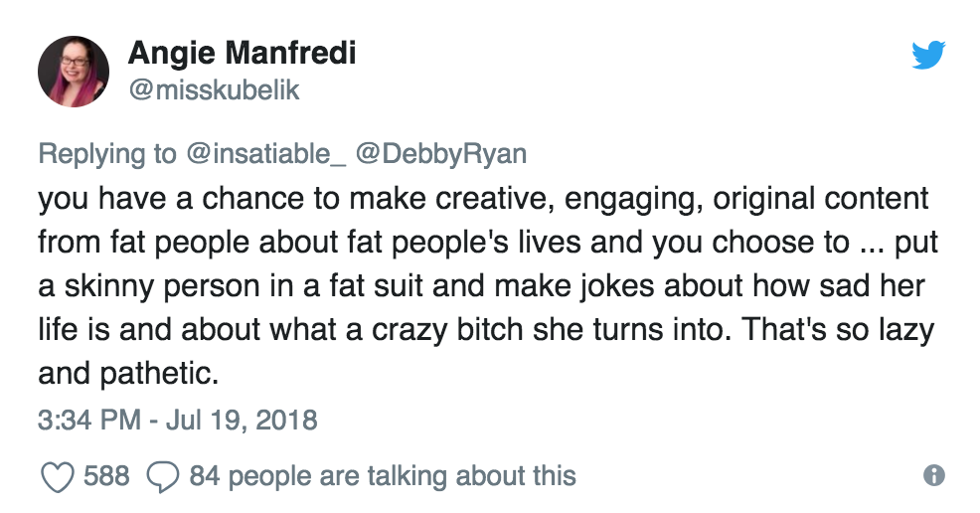Open the Twitter info circle icon

pyautogui.click(x=933, y=475)
